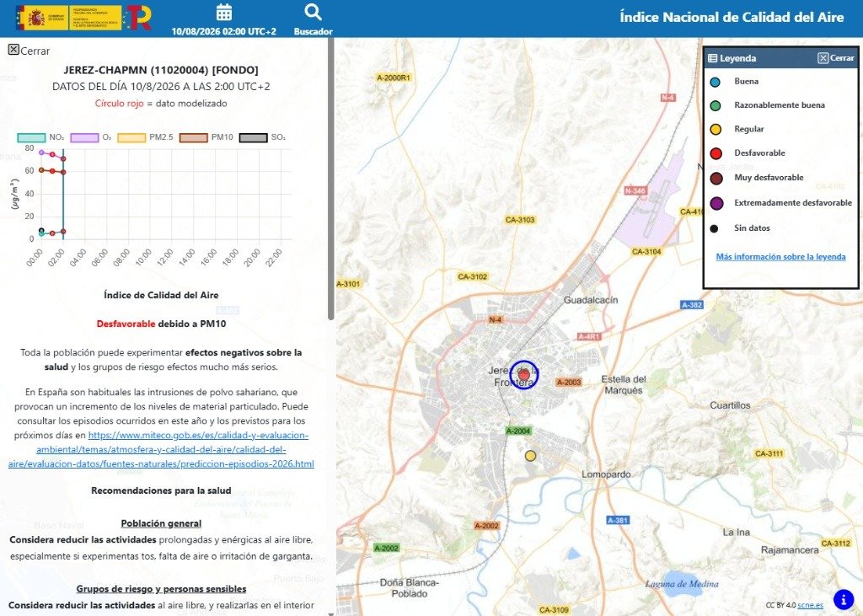This screenshot has width=863, height=616.
Task: Click the Guadalcacín map label
Action: coord(591,300)
